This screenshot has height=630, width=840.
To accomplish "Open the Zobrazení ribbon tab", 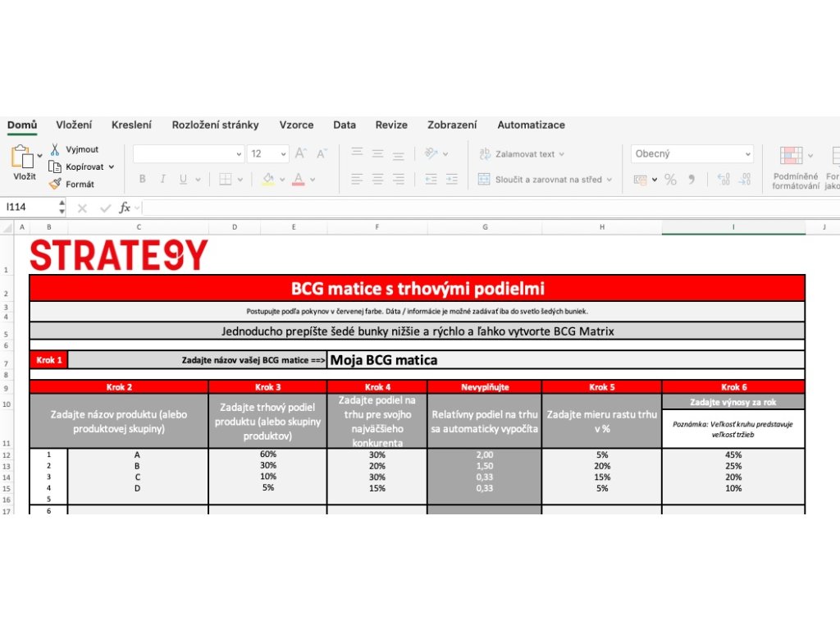I will pyautogui.click(x=452, y=125).
